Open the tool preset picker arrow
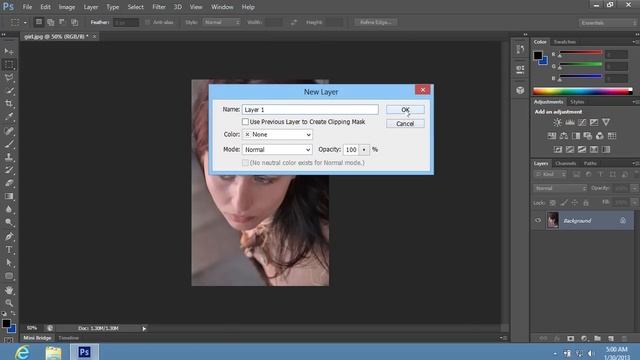The height and width of the screenshot is (360, 640). pos(25,22)
